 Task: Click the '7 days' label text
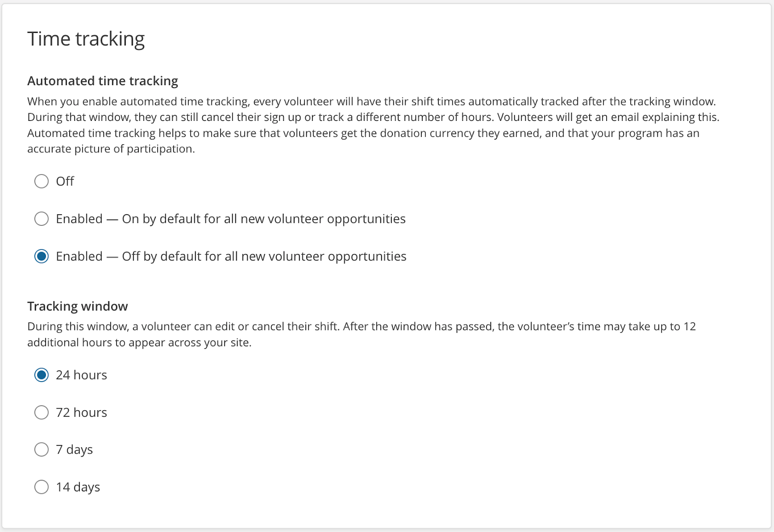tap(74, 450)
